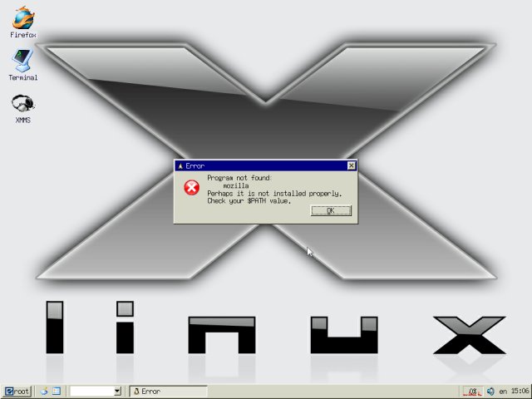Screen dimensions: 532x399
Task: Open the root start menu button
Action: click(17, 392)
